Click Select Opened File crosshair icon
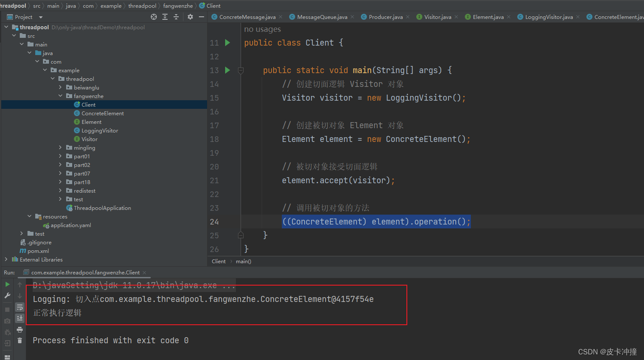644x360 pixels. tap(154, 17)
